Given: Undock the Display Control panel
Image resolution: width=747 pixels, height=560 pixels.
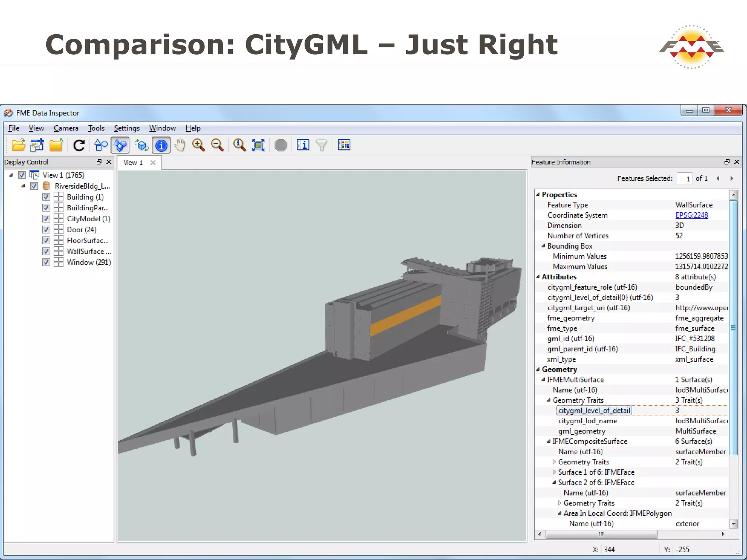Looking at the screenshot, I should click(x=99, y=162).
